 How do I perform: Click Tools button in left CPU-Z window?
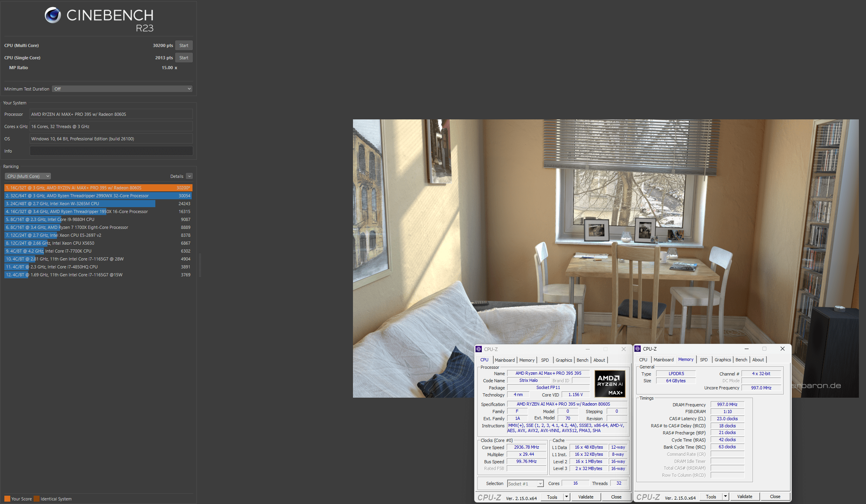point(552,497)
